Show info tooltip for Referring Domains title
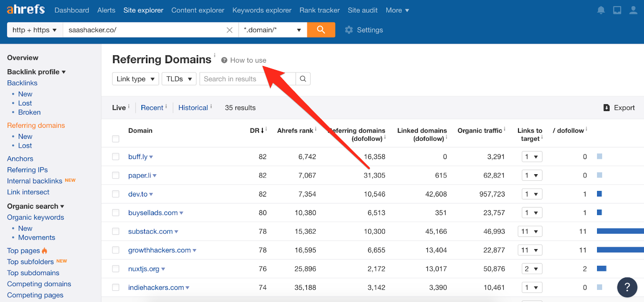This screenshot has height=302, width=644. 215,55
